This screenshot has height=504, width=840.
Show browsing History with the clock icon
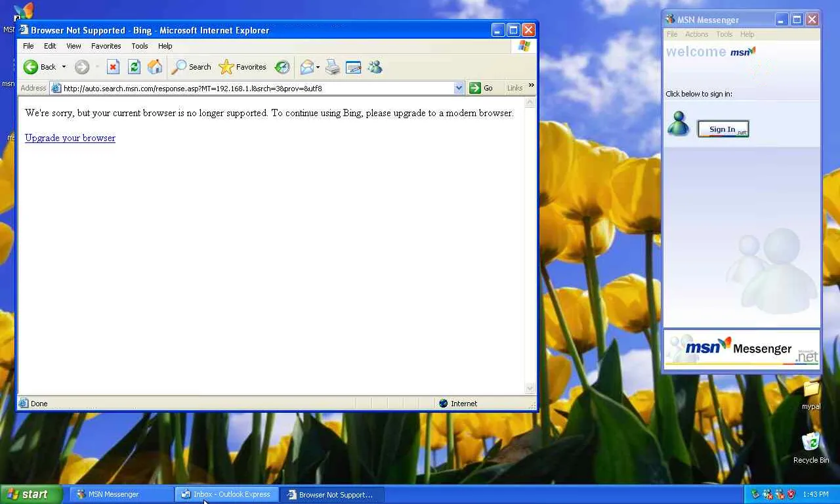pos(282,67)
